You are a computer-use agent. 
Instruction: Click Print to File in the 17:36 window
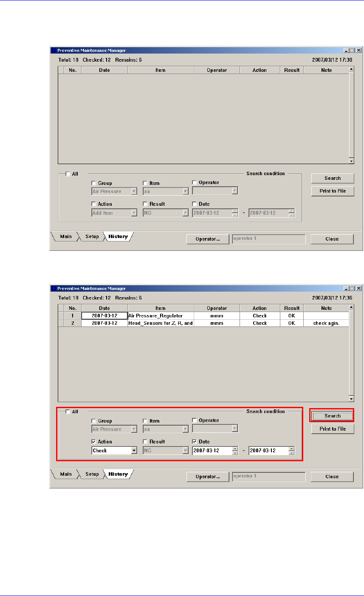[333, 429]
